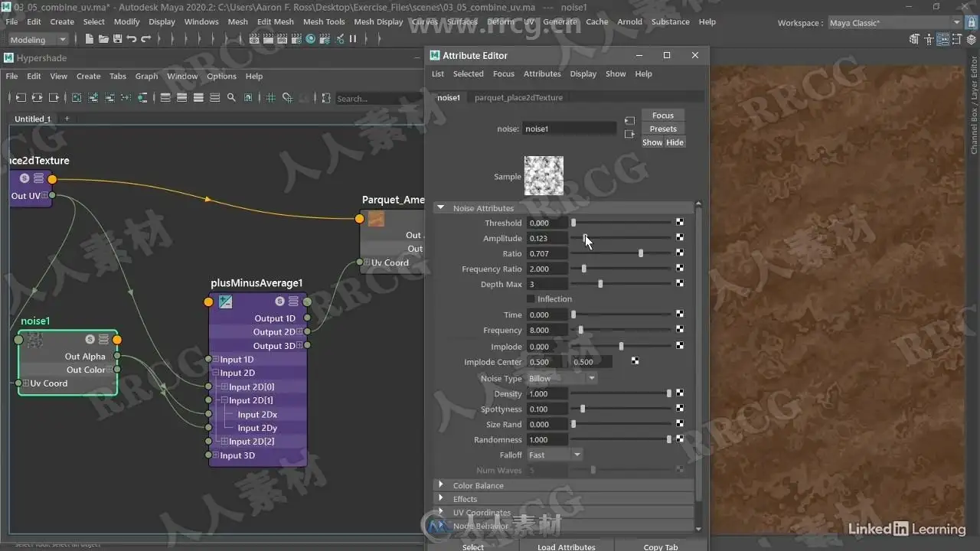Click the Randomness map checker button
The image size is (980, 551).
[x=679, y=439]
